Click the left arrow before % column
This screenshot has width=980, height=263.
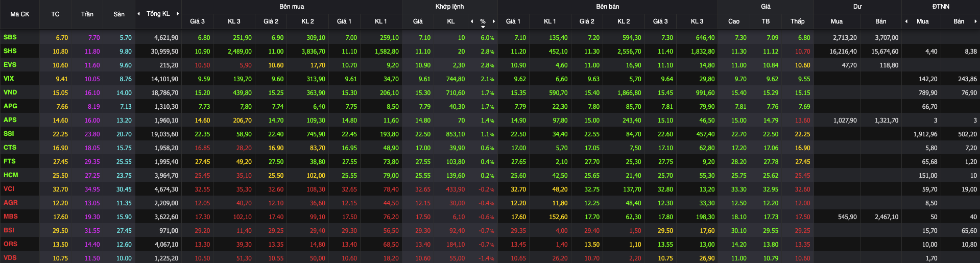click(472, 21)
